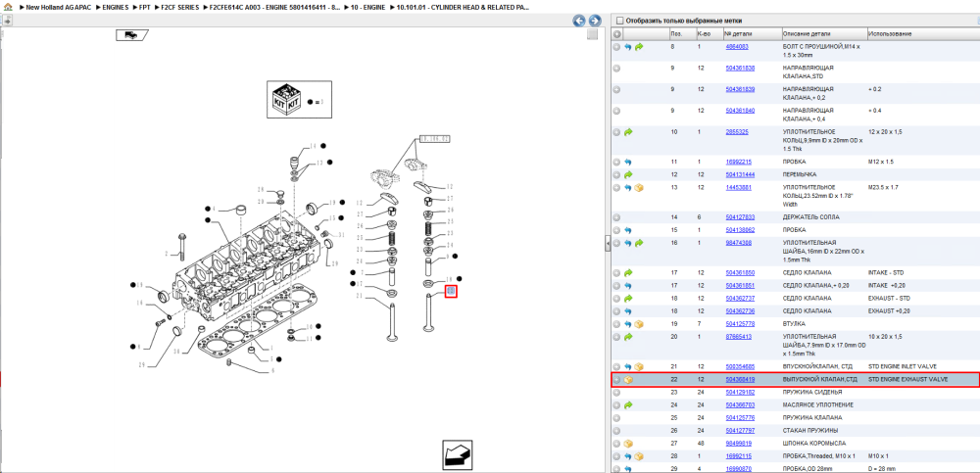Open 'FPT' breadcrumb level
Screen dimensions: 980x473
[x=144, y=8]
